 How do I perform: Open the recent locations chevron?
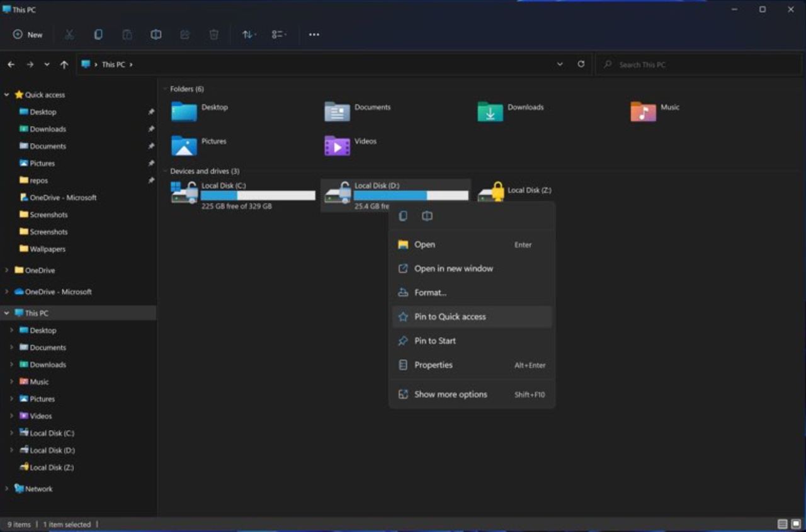point(47,64)
